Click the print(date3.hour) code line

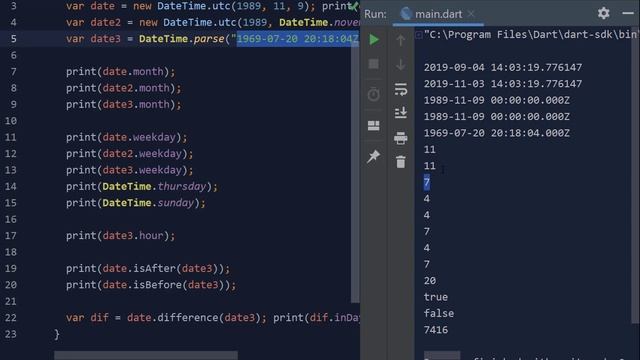pos(120,236)
